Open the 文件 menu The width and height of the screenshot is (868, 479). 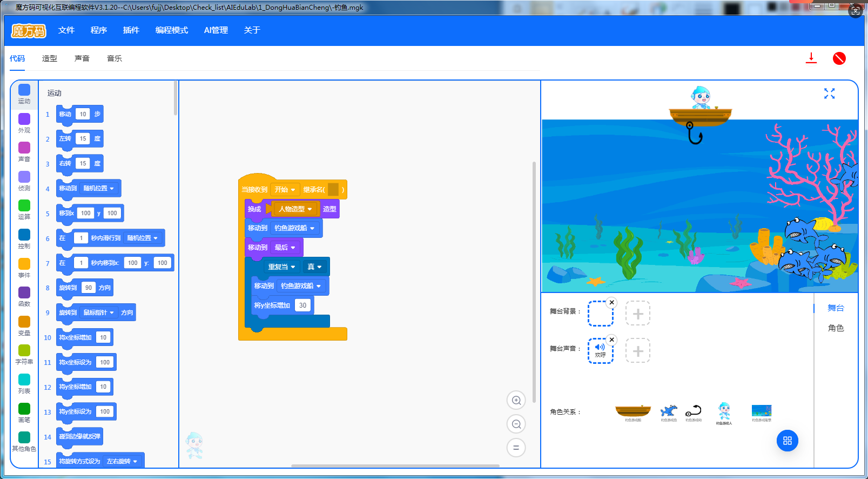click(x=66, y=30)
